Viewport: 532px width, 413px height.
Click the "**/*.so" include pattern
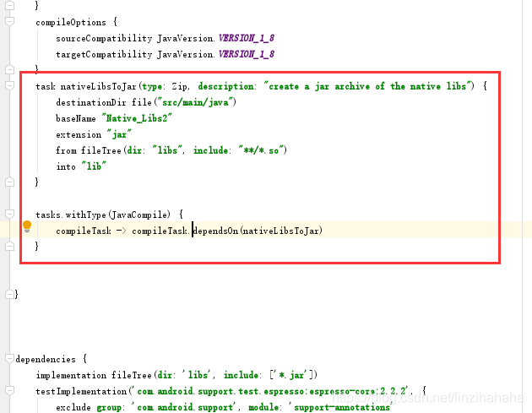[261, 150]
